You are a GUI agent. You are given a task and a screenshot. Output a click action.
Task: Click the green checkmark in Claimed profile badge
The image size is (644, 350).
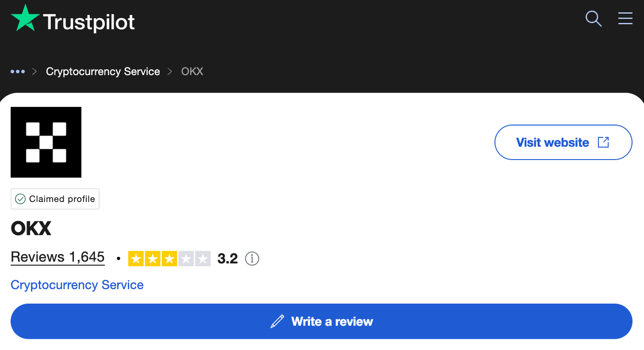[20, 198]
